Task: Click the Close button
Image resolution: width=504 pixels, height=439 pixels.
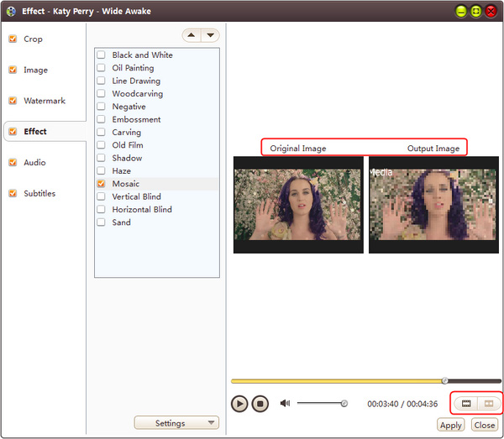Action: (x=485, y=426)
